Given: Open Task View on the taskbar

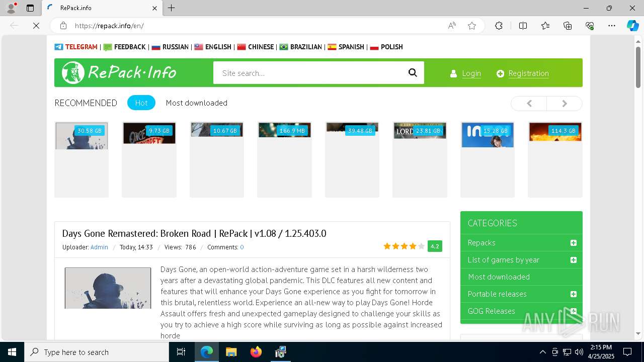Looking at the screenshot, I should coord(182,352).
